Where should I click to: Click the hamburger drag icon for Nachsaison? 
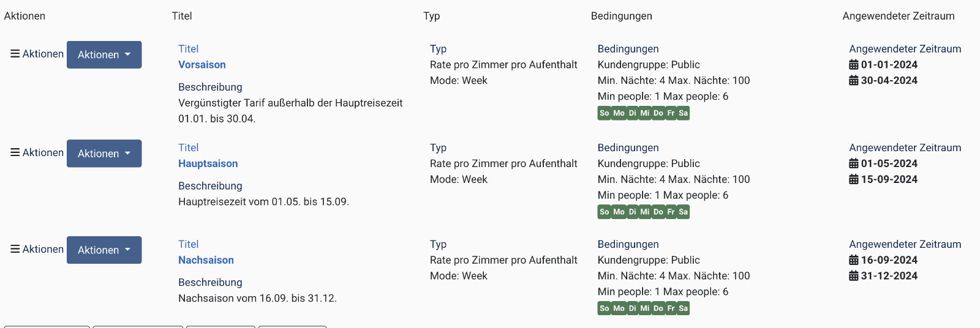15,249
